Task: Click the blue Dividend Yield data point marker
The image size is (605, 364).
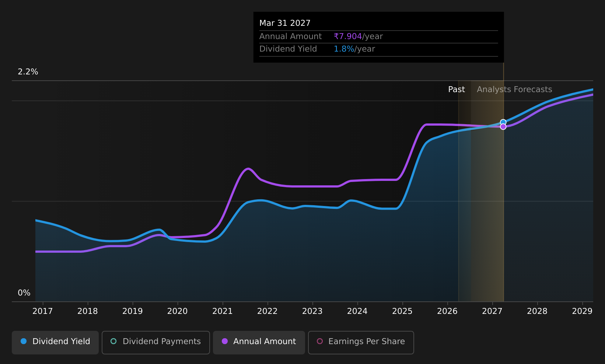Action: tap(503, 122)
